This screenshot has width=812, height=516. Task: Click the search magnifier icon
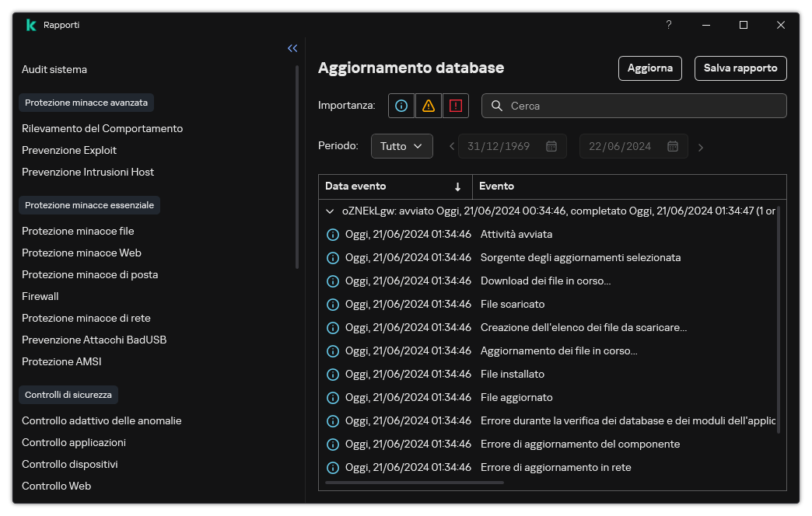click(496, 106)
